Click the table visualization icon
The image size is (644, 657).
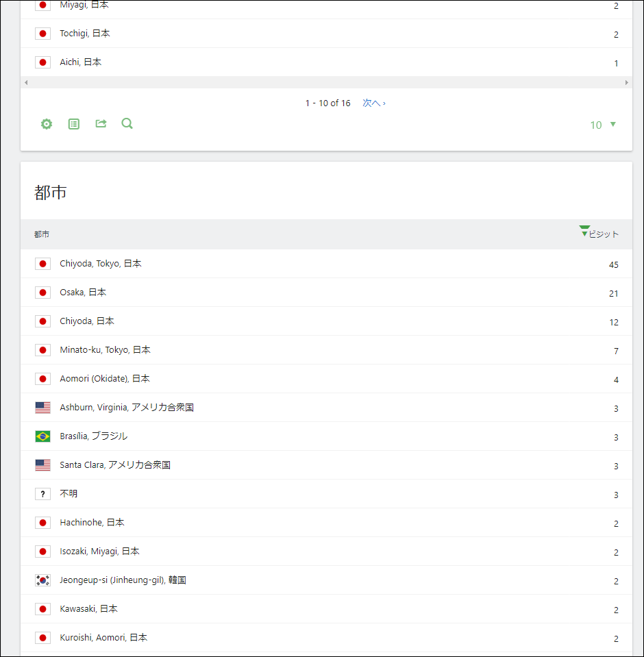[74, 124]
